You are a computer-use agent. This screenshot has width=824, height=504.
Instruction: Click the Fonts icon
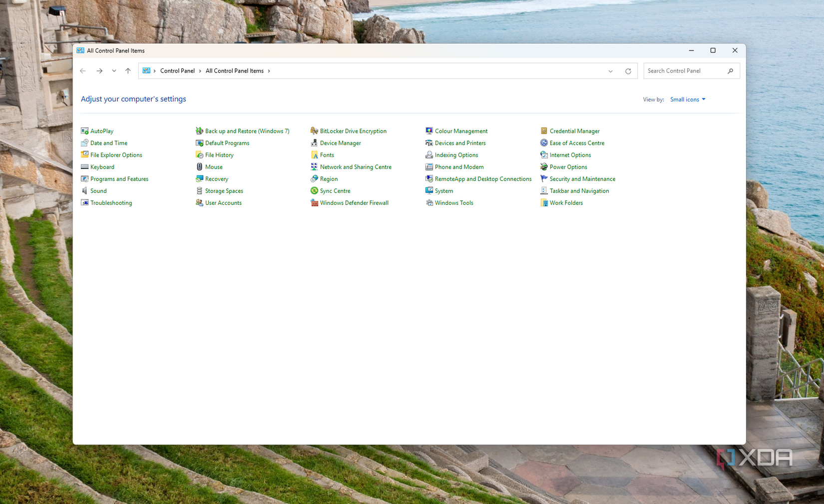tap(314, 155)
